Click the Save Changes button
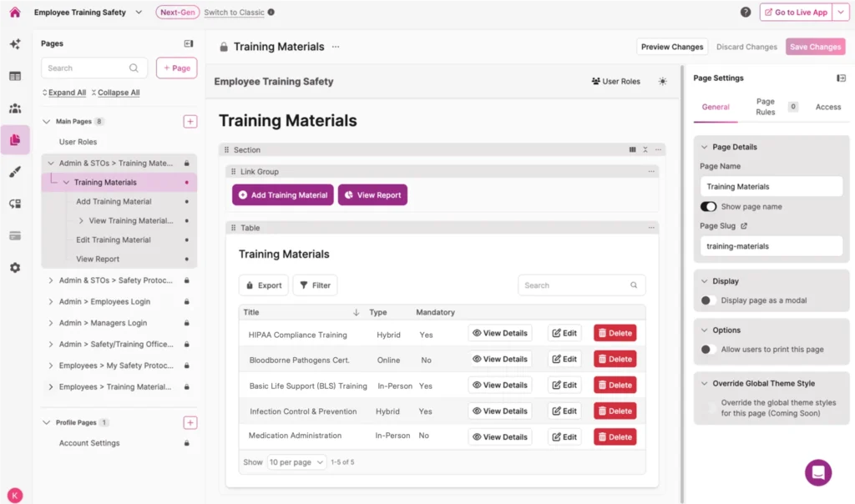 815,47
